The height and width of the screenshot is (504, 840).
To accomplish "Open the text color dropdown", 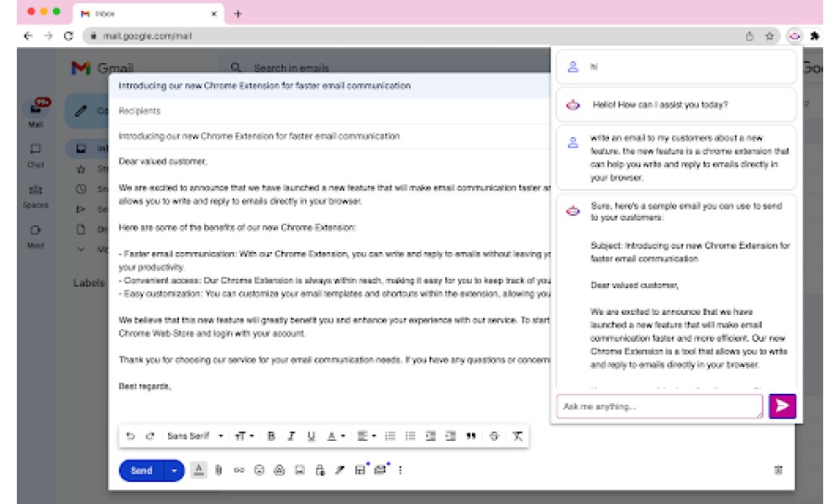I will 336,436.
